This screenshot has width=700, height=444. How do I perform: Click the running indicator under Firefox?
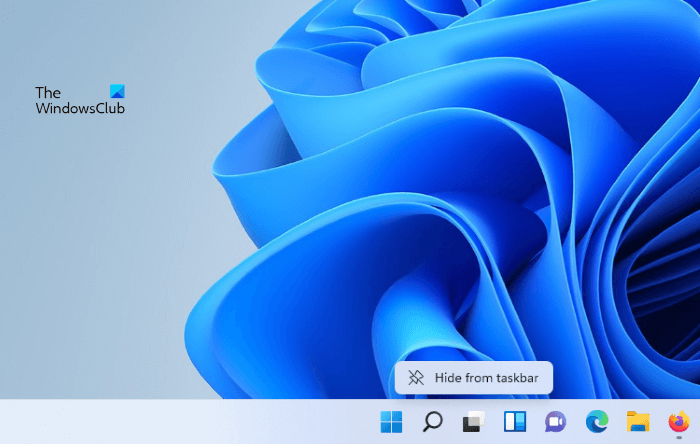(x=679, y=439)
